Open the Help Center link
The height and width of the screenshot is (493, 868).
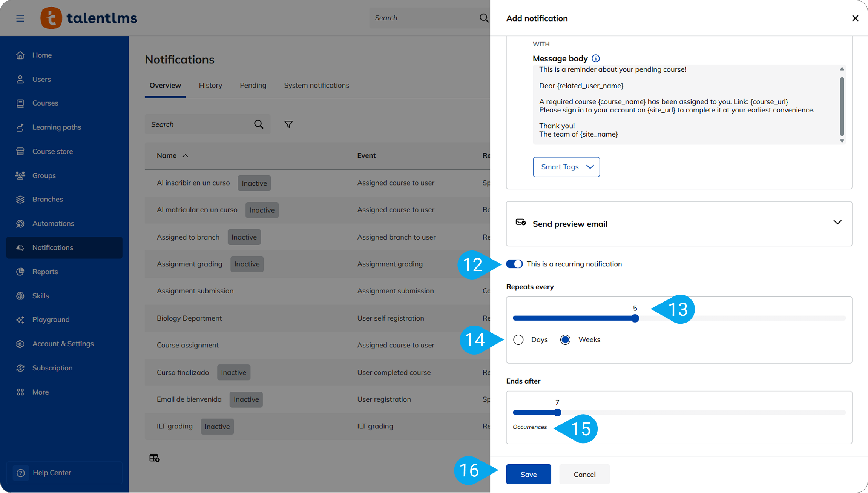64,473
